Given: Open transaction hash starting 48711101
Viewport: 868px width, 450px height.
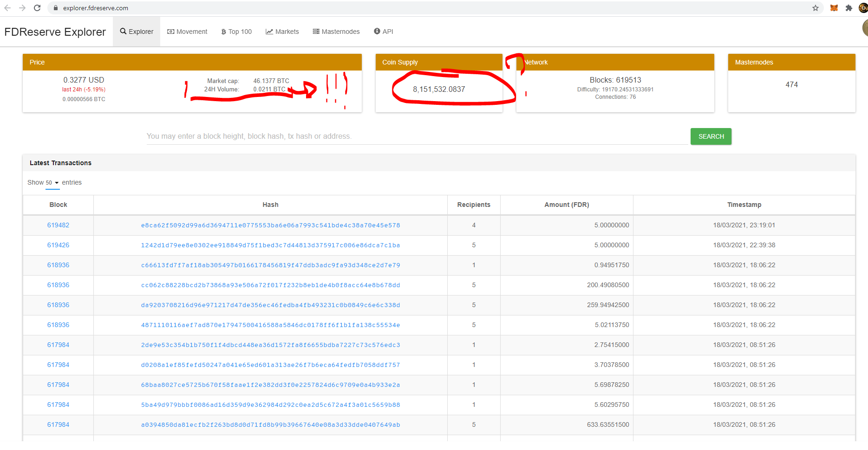Looking at the screenshot, I should 270,325.
